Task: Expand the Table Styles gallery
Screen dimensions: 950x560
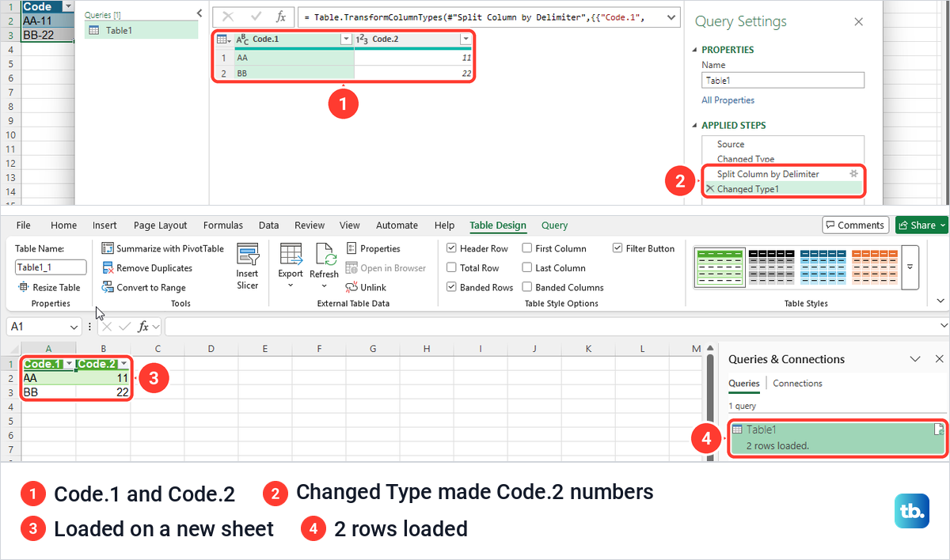Action: (x=911, y=268)
